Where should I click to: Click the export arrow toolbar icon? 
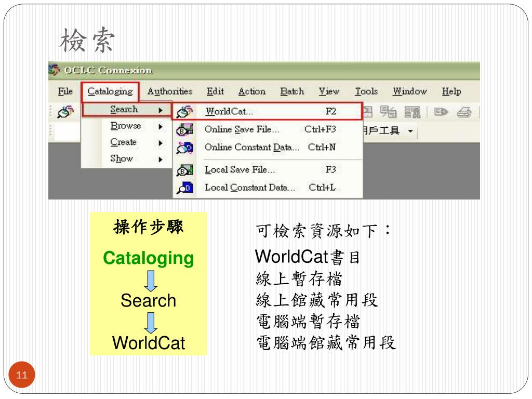coord(441,112)
